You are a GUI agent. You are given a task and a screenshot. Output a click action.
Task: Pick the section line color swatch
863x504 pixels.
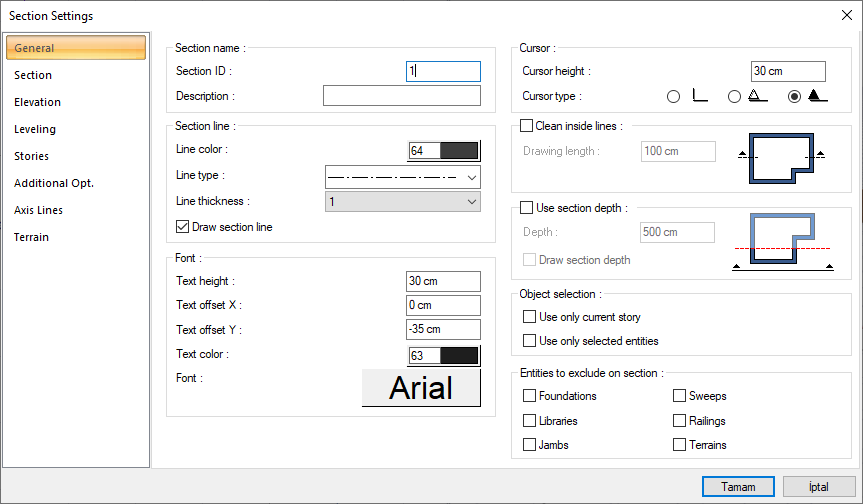click(x=444, y=150)
